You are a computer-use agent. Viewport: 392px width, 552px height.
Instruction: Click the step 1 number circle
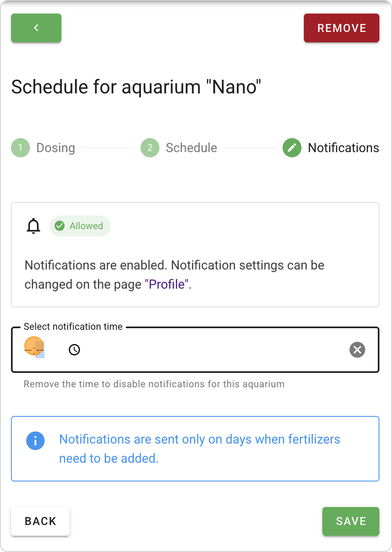[x=21, y=148]
